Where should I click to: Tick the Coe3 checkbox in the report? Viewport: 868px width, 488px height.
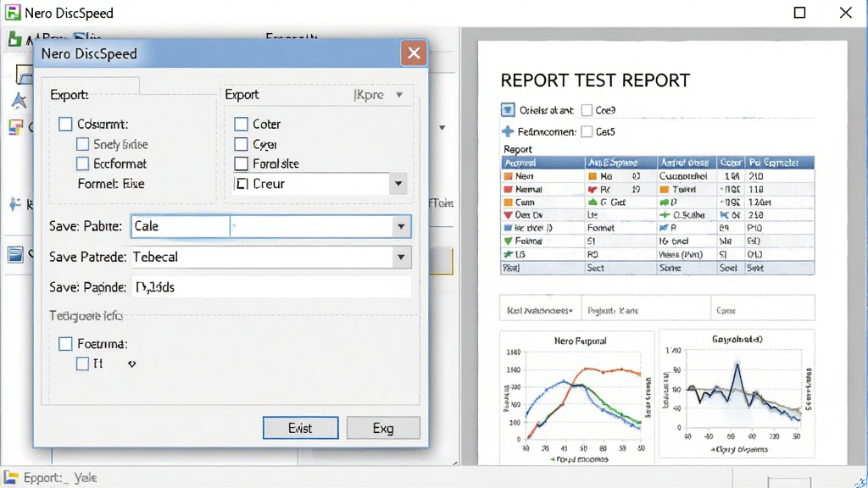pyautogui.click(x=587, y=110)
